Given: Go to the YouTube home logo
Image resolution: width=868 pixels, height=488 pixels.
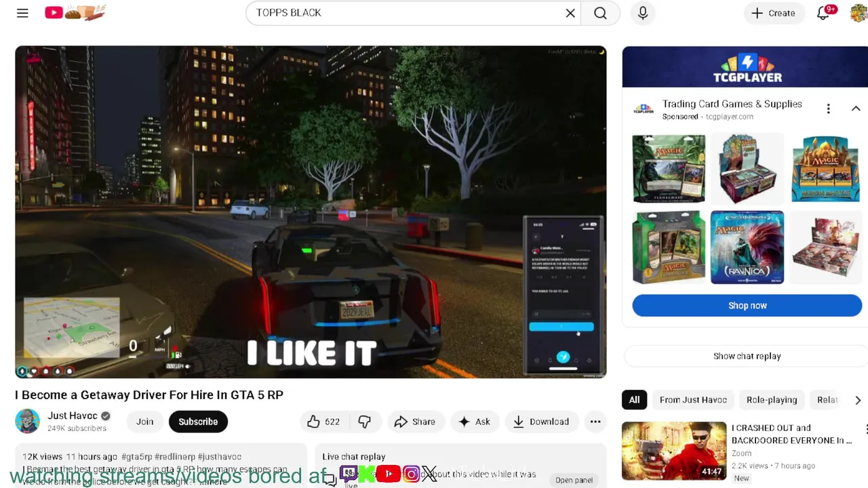Looking at the screenshot, I should click(75, 12).
